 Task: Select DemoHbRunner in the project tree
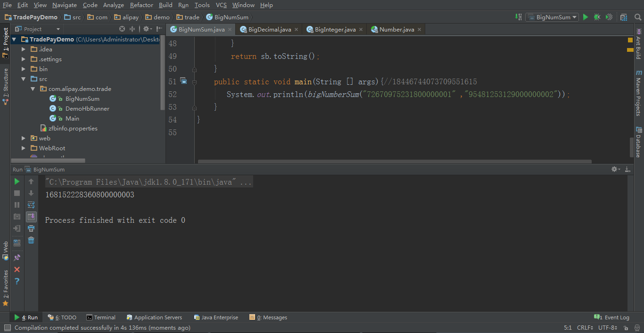(87, 109)
